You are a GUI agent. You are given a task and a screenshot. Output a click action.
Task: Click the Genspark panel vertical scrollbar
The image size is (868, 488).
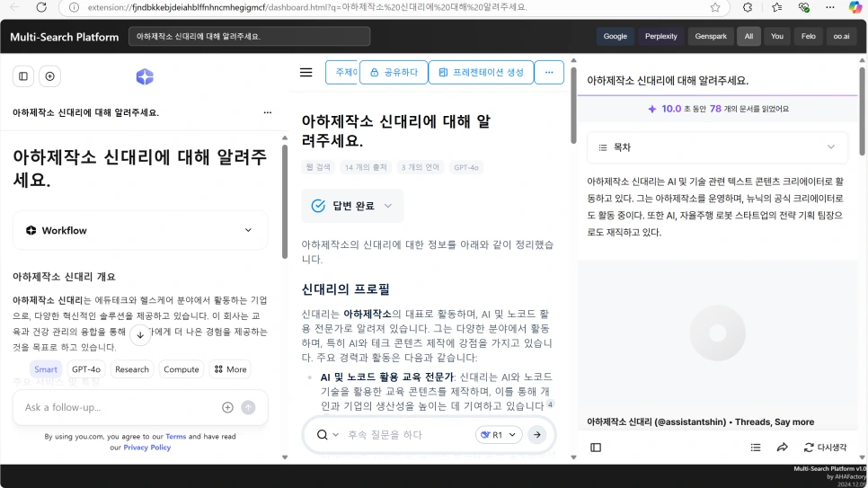(x=573, y=105)
